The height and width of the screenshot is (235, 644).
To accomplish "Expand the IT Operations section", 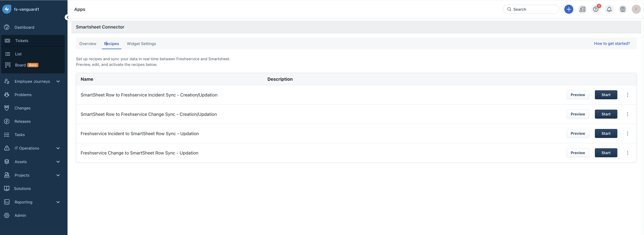I will [x=58, y=148].
